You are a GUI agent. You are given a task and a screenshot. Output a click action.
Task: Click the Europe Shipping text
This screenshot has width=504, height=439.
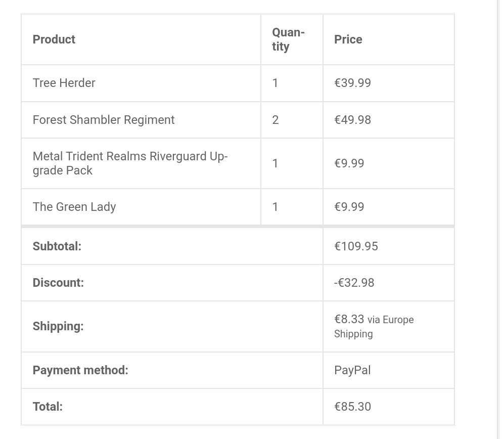pyautogui.click(x=374, y=327)
